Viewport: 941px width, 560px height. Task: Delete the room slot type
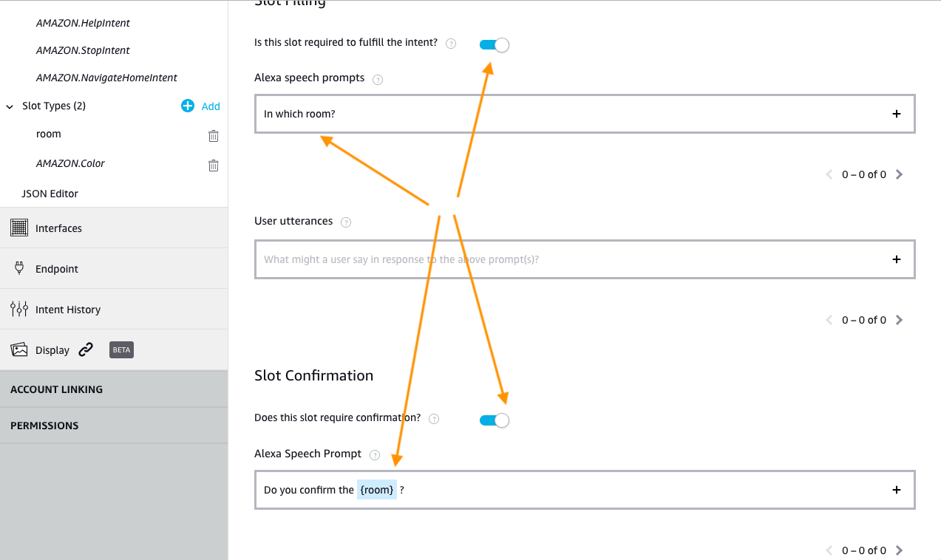pos(213,135)
